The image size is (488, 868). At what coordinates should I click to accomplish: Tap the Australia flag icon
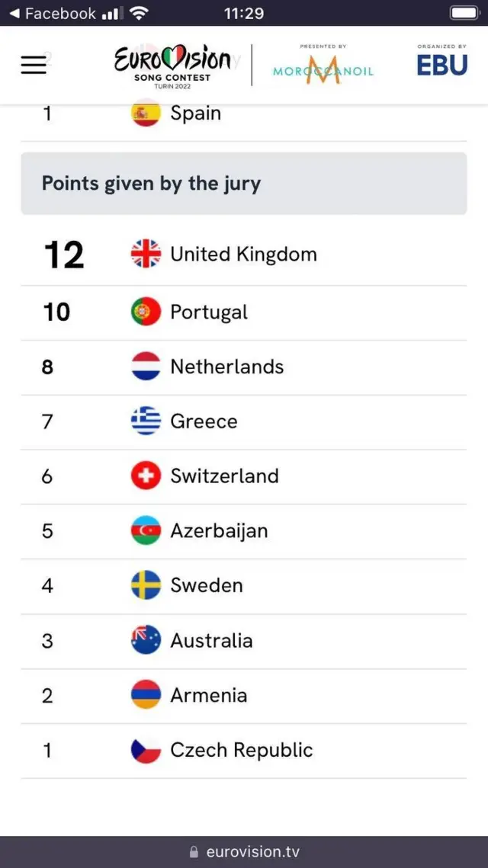pyautogui.click(x=146, y=640)
